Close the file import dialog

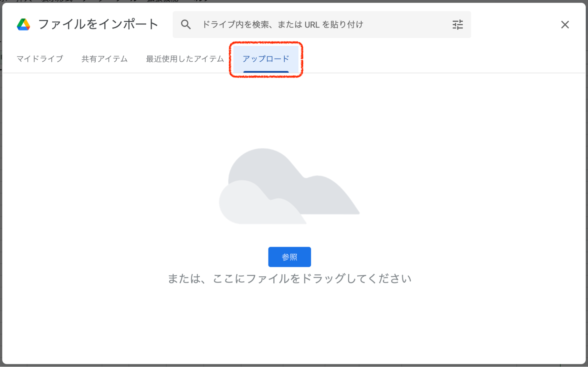pos(564,25)
